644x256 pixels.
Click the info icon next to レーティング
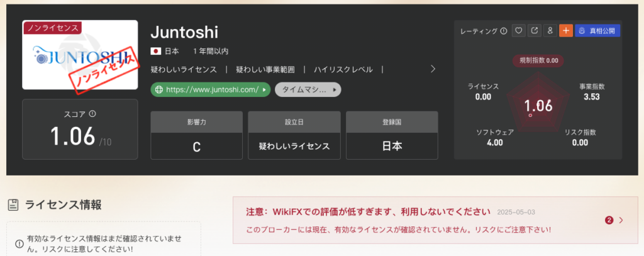[504, 31]
